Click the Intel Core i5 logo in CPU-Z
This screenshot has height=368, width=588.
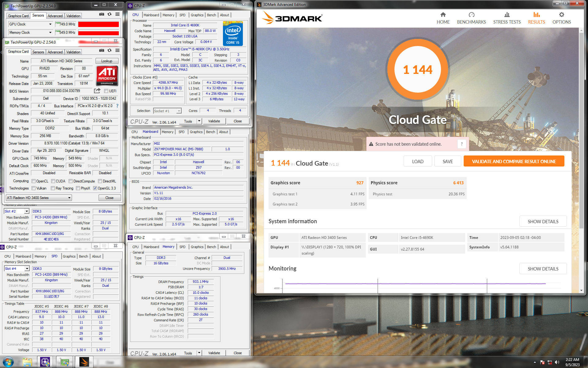point(233,34)
